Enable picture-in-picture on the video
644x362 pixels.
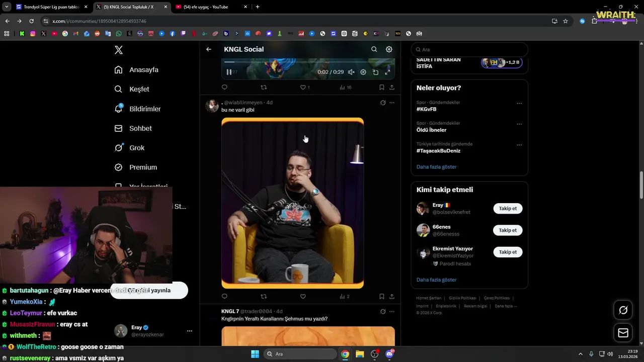(375, 72)
